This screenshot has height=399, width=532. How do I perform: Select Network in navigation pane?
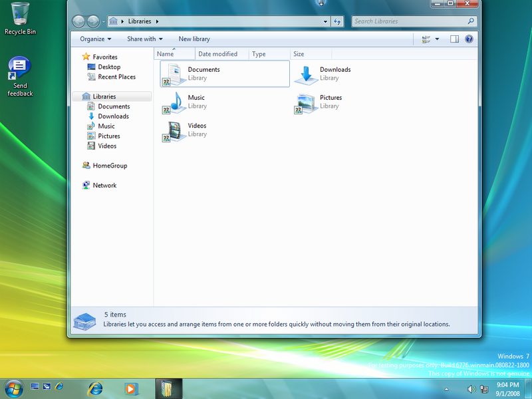click(104, 186)
